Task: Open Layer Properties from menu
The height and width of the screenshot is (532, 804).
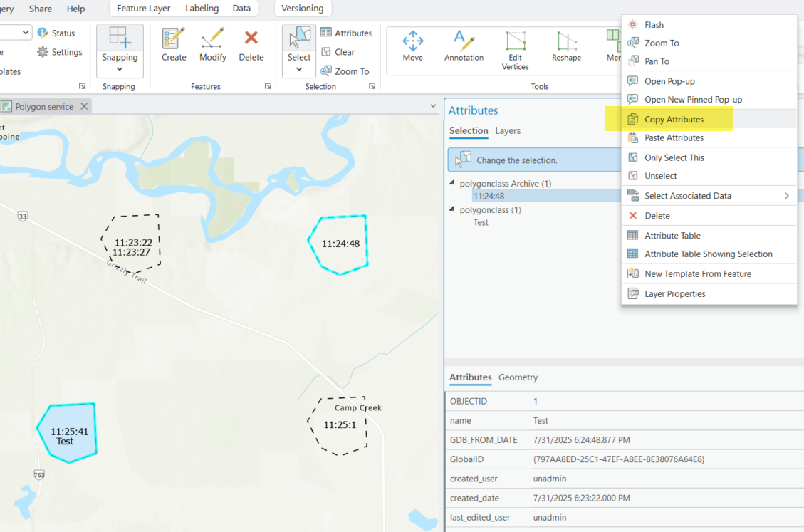Action: pos(709,294)
